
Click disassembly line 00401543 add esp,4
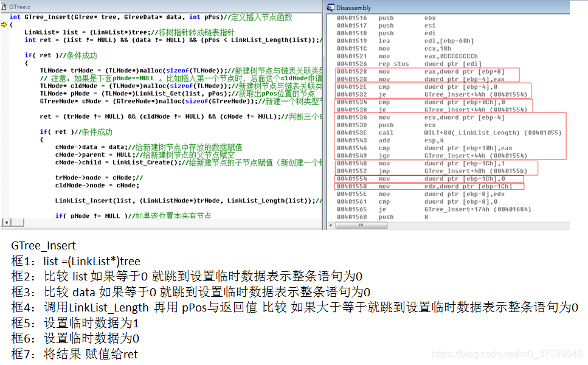(x=390, y=141)
